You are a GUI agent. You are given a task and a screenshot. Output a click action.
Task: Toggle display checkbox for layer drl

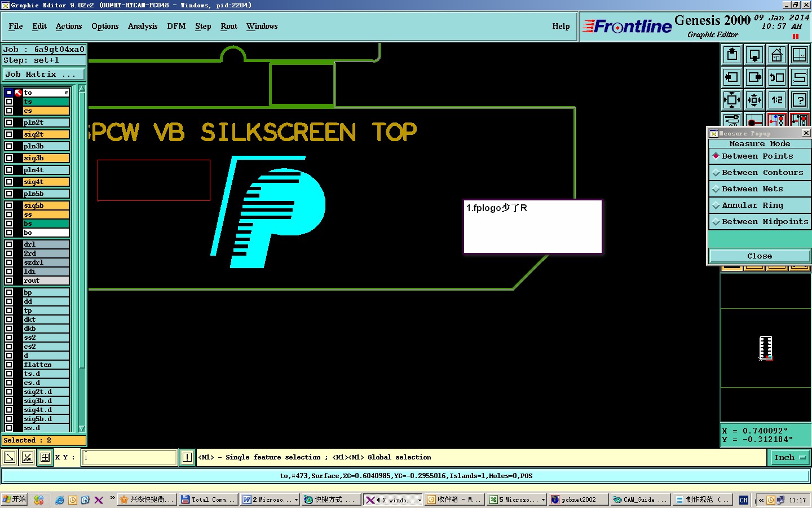pos(9,244)
